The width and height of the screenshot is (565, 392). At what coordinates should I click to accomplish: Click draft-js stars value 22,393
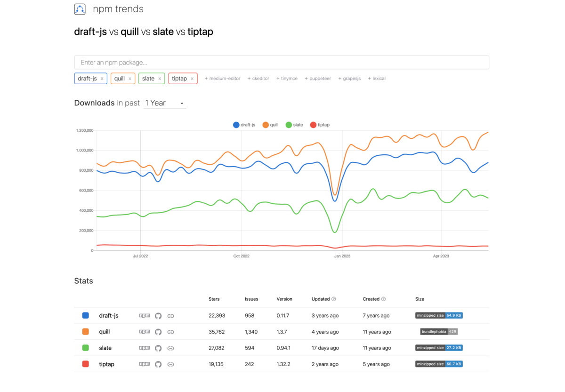tap(217, 316)
